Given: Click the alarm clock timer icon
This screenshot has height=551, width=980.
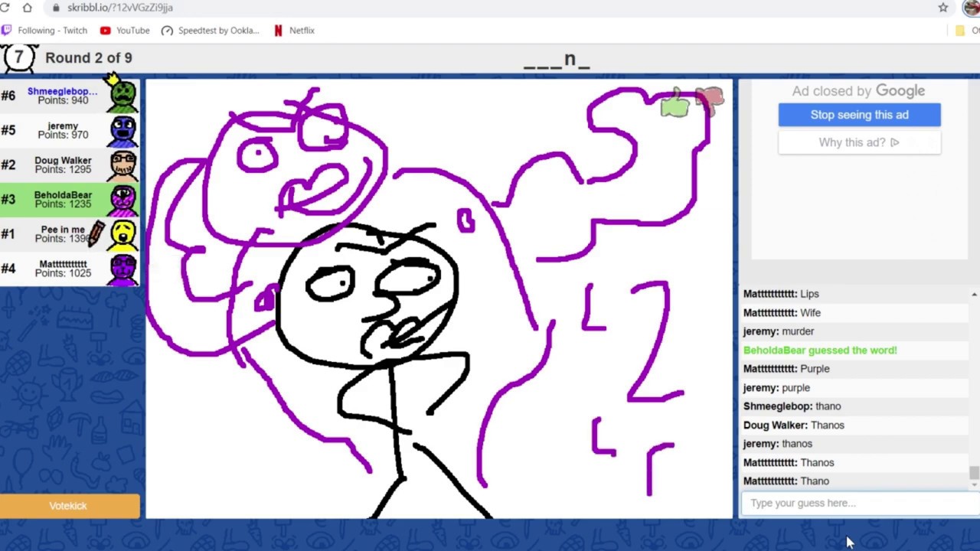Looking at the screenshot, I should [19, 58].
